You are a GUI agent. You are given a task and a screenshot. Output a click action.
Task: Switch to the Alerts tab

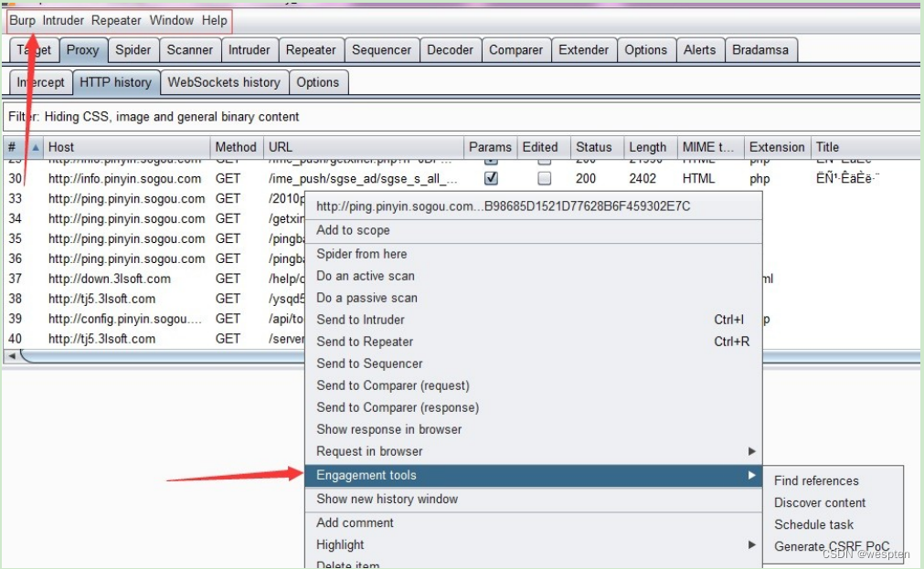699,50
